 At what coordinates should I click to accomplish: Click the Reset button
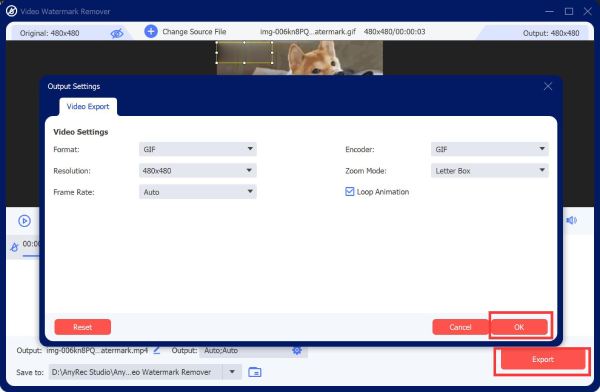tap(83, 327)
